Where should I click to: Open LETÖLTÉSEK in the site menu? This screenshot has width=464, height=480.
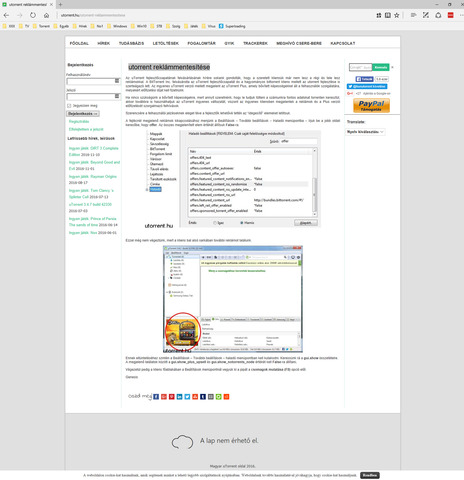(x=166, y=43)
